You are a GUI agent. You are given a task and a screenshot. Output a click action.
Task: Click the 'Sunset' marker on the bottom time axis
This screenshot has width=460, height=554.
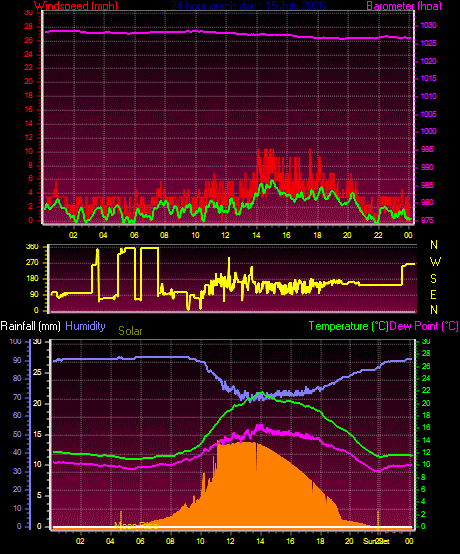click(376, 541)
